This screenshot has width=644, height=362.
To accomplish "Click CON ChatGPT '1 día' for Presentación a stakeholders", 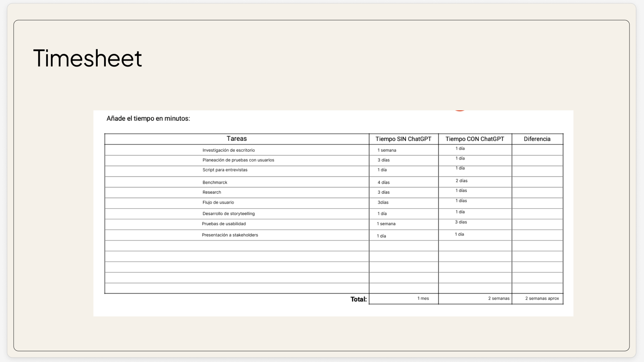I will (459, 234).
